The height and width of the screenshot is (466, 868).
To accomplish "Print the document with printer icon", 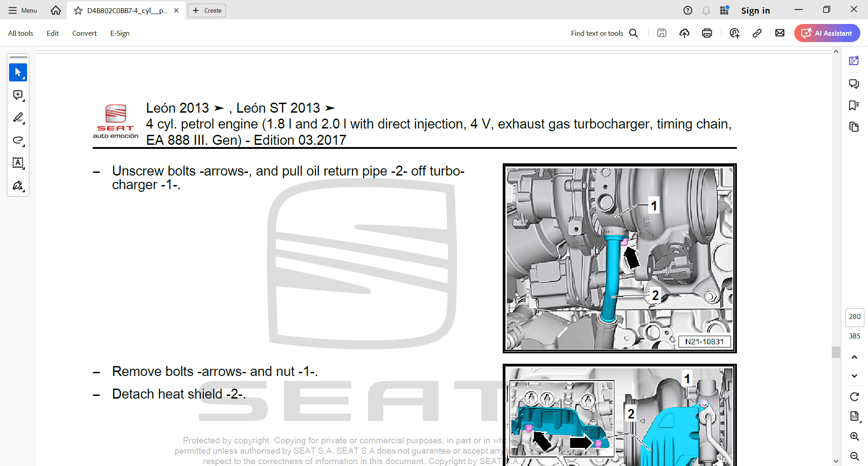I will 707,33.
